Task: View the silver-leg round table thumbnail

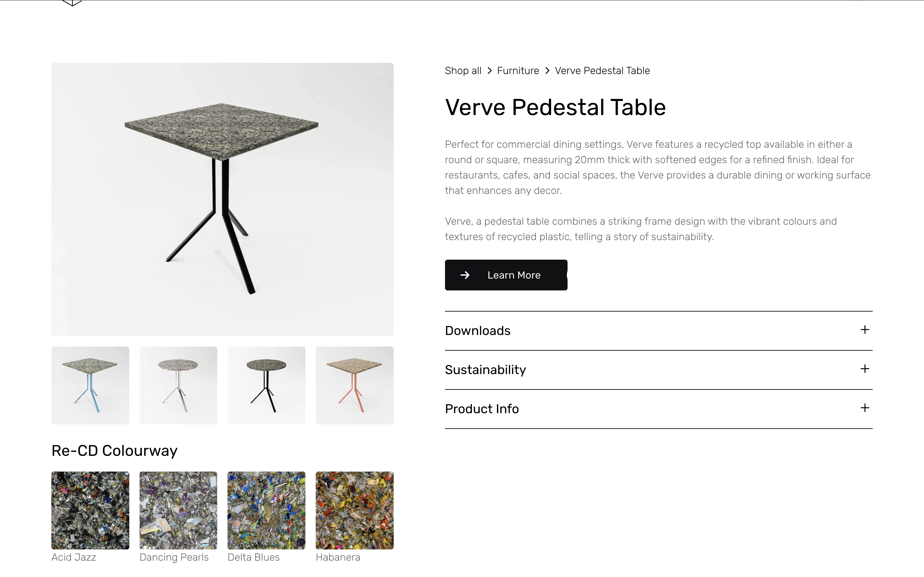Action: point(178,385)
